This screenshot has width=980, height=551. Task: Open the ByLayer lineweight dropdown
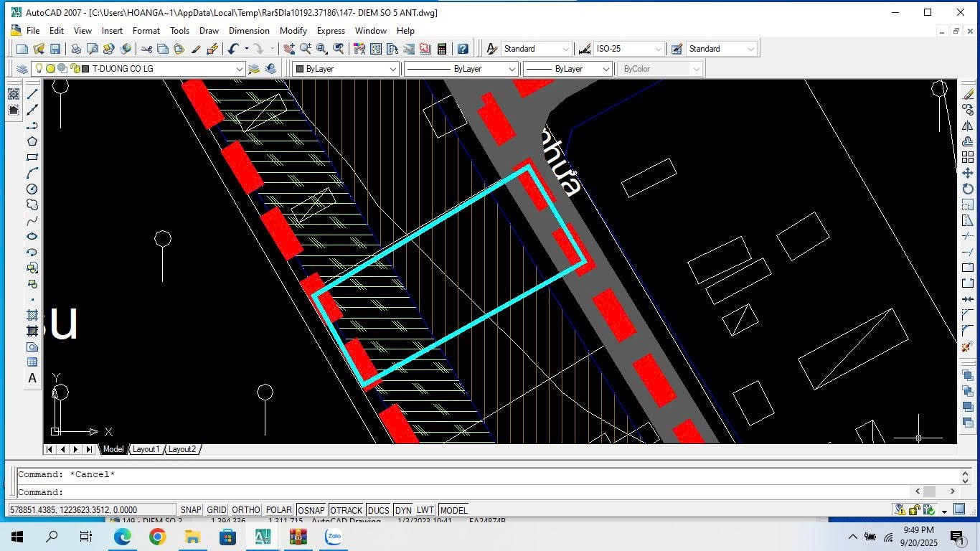tap(606, 69)
